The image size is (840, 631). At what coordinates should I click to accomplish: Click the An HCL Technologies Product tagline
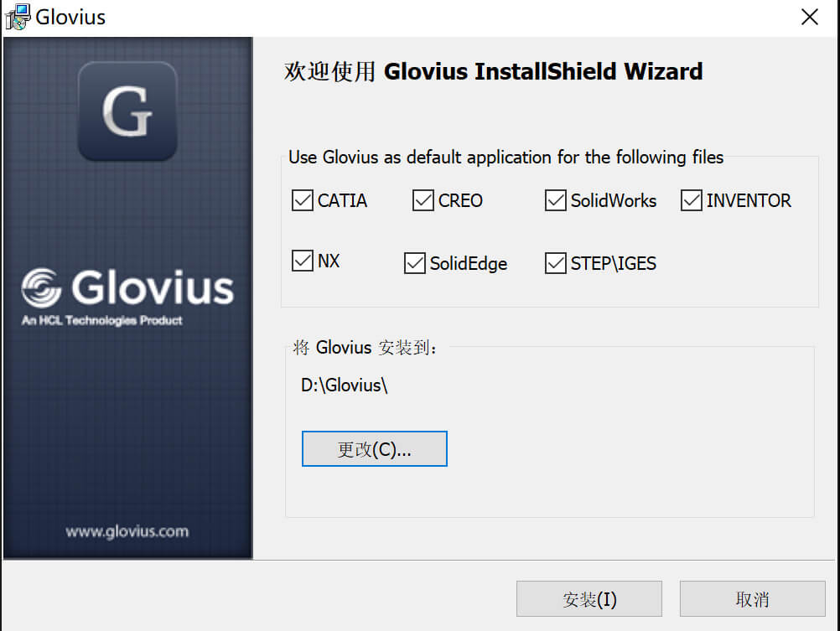[x=101, y=320]
